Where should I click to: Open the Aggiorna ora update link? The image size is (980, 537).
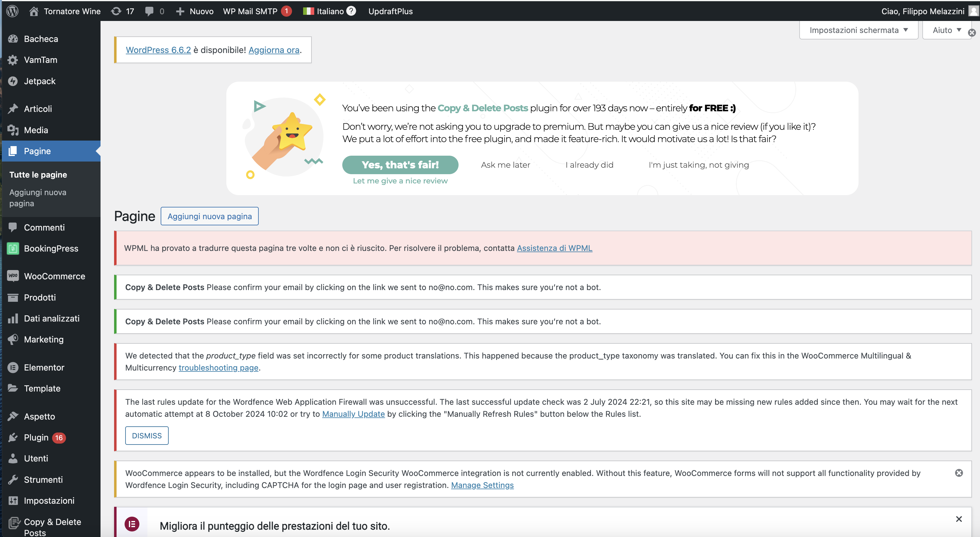coord(274,50)
